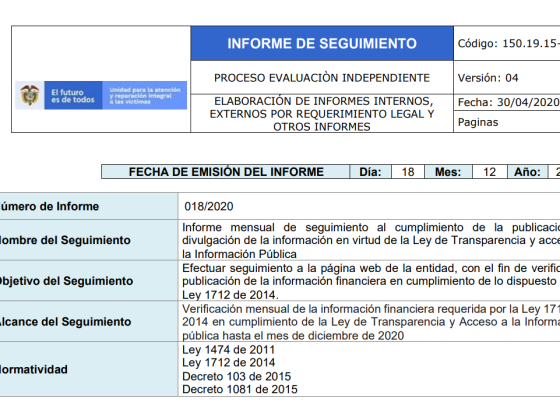Click the 'Mes:' label
The image size is (560, 420).
click(448, 172)
